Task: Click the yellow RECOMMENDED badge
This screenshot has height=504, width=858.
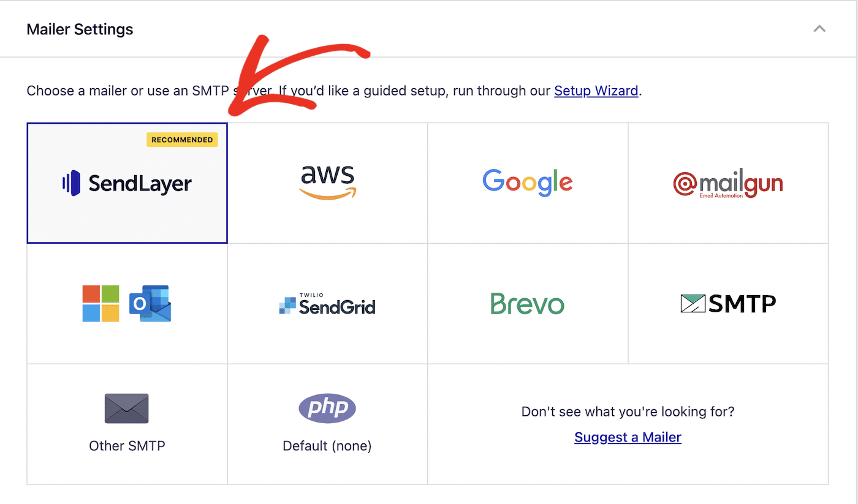Action: pos(183,140)
